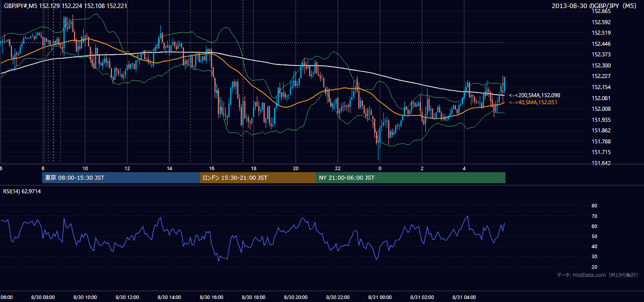Click the 200 SMA 152.098 label
The width and height of the screenshot is (644, 302).
coord(535,95)
